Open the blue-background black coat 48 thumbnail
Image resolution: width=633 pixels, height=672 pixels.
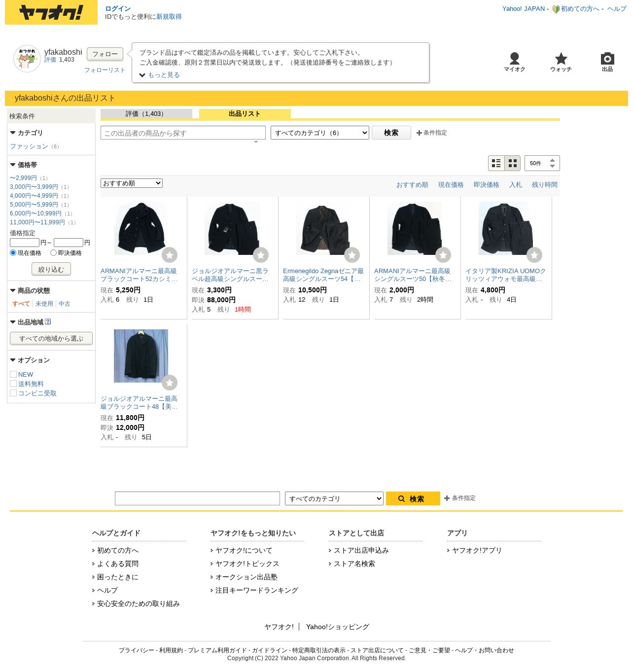[x=141, y=356]
